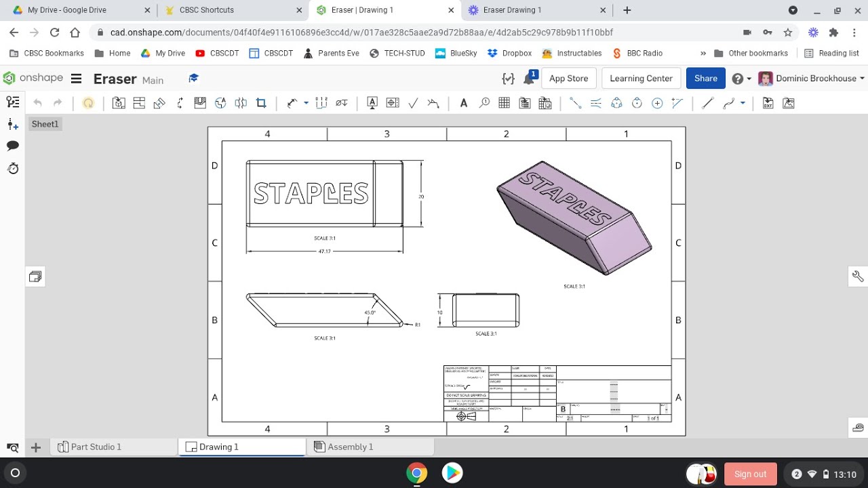Click the plus icon to insert new tab
Image resolution: width=868 pixels, height=488 pixels.
tap(36, 447)
